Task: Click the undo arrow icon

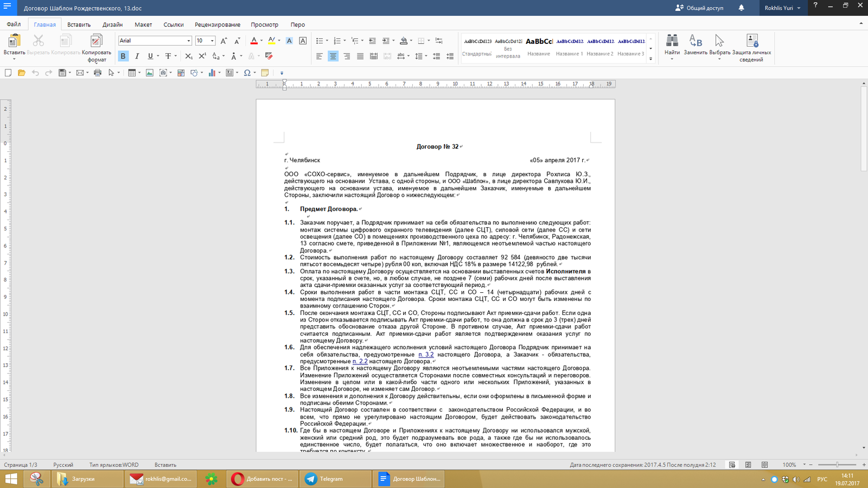Action: click(35, 73)
